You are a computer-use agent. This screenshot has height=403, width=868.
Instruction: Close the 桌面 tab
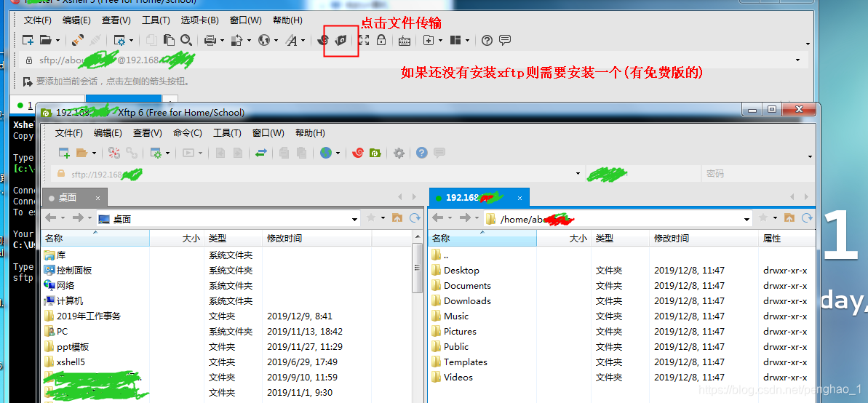coord(98,198)
